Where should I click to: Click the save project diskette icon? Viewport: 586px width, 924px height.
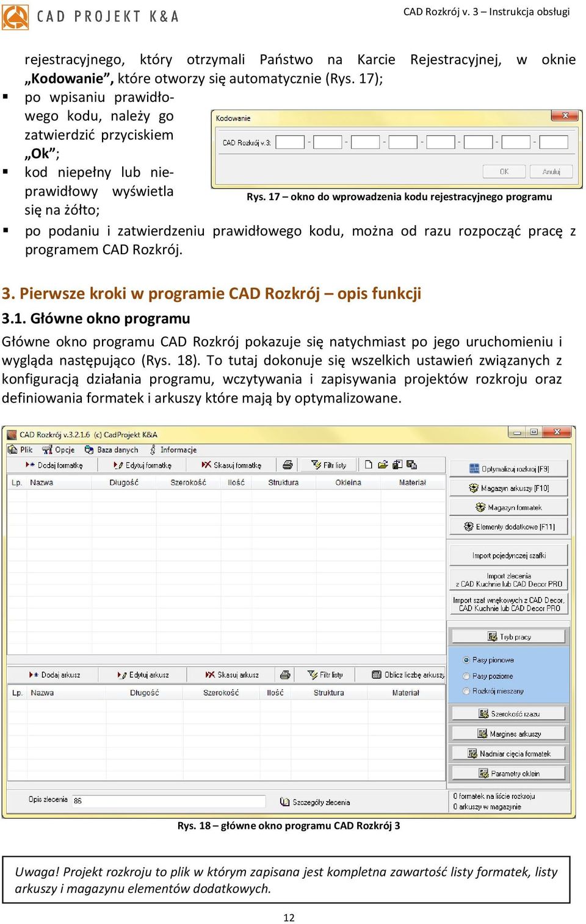(x=397, y=465)
